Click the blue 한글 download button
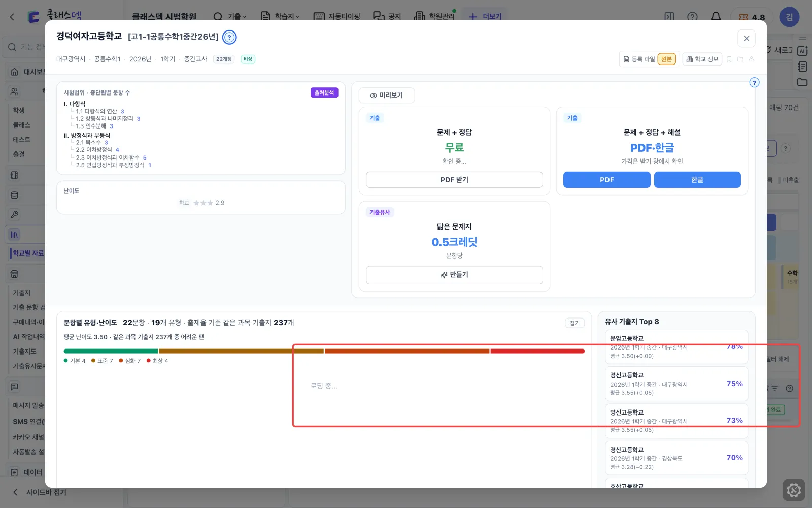The width and height of the screenshot is (812, 508). click(x=697, y=180)
